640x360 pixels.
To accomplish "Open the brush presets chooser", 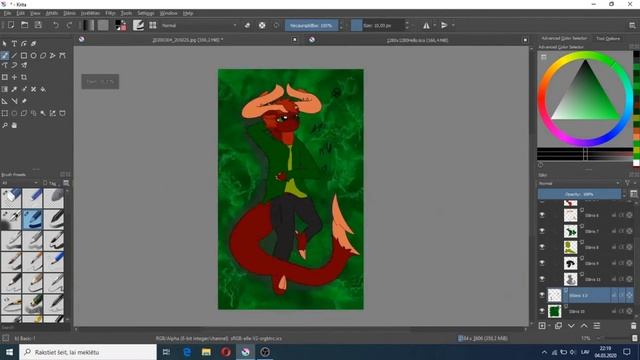I will [x=153, y=25].
